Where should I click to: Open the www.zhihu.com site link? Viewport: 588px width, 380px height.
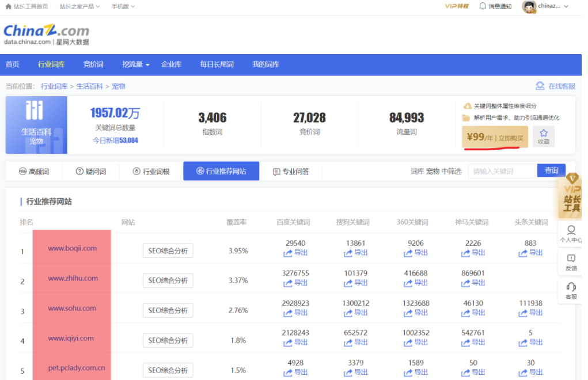pyautogui.click(x=73, y=278)
